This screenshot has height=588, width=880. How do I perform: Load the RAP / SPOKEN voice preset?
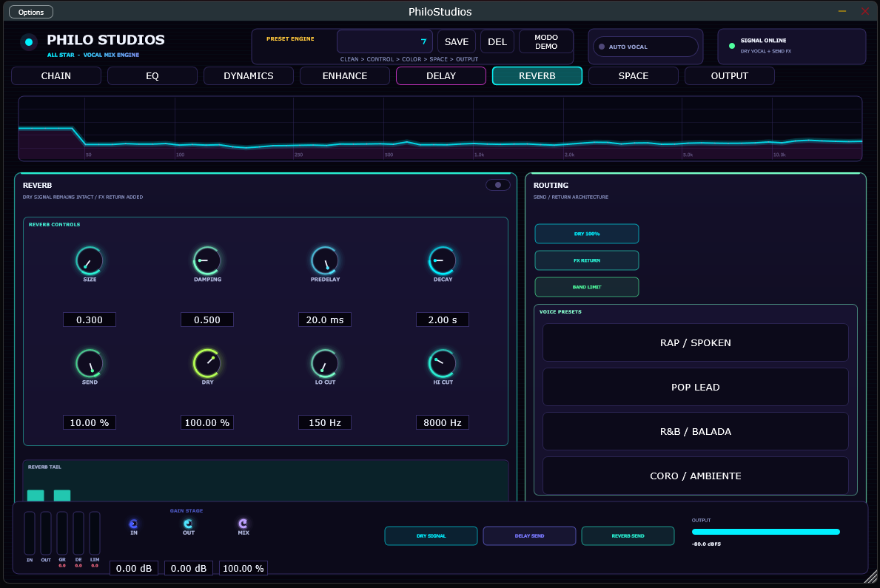point(696,342)
